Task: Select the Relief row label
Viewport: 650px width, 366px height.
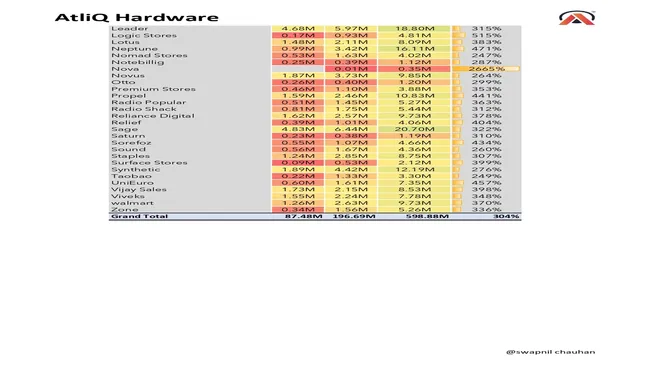Action: point(126,122)
